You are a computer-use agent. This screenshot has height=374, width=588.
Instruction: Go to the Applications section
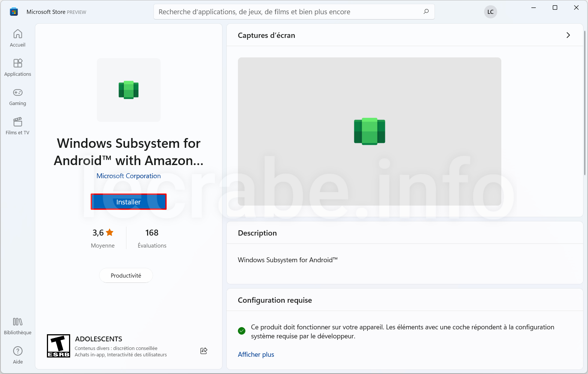[18, 68]
